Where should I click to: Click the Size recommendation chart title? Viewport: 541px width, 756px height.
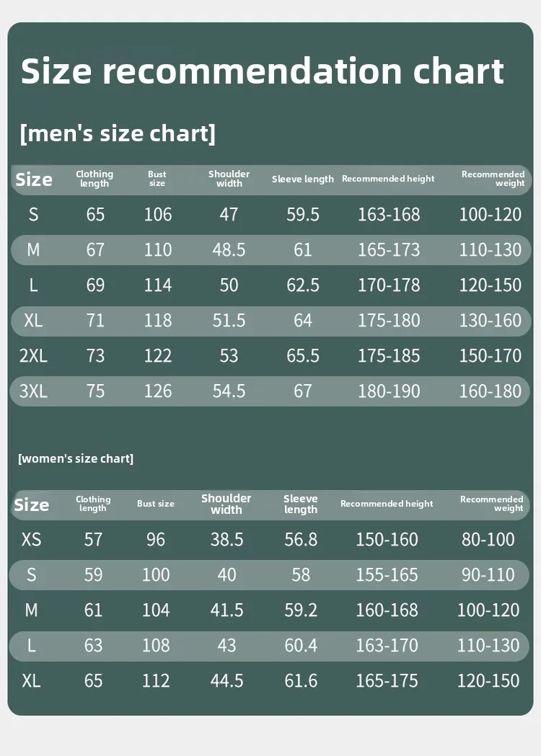point(262,71)
